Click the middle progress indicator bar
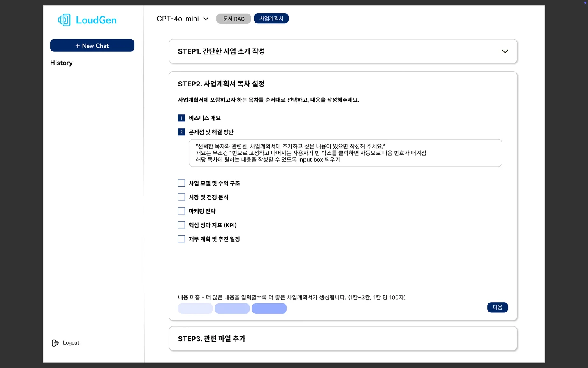588x368 pixels. (x=232, y=308)
